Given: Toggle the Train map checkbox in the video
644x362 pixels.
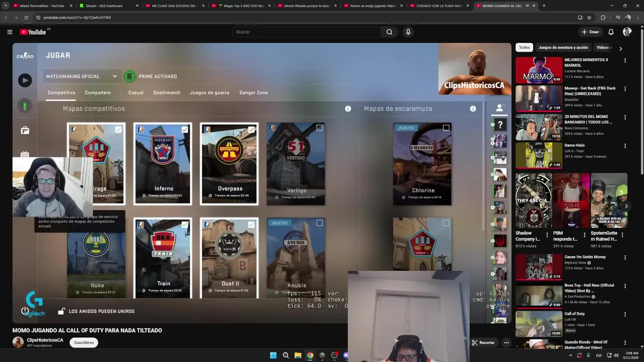Looking at the screenshot, I should [x=185, y=224].
